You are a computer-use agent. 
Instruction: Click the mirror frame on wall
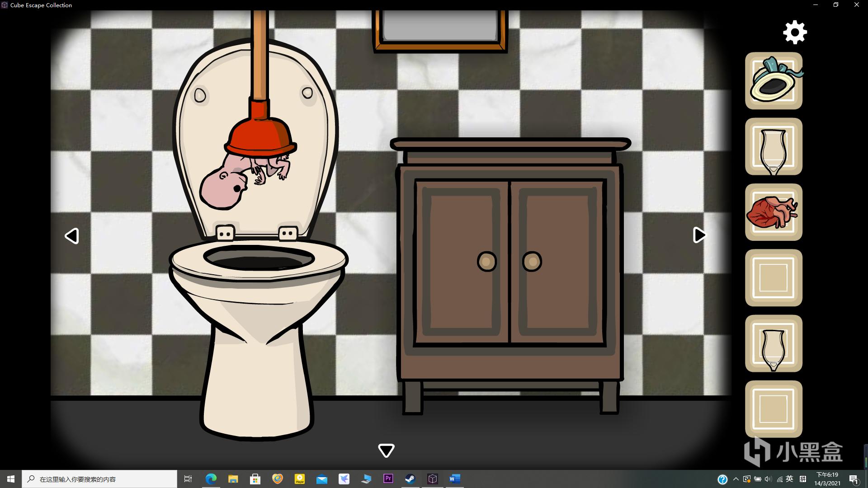[440, 30]
